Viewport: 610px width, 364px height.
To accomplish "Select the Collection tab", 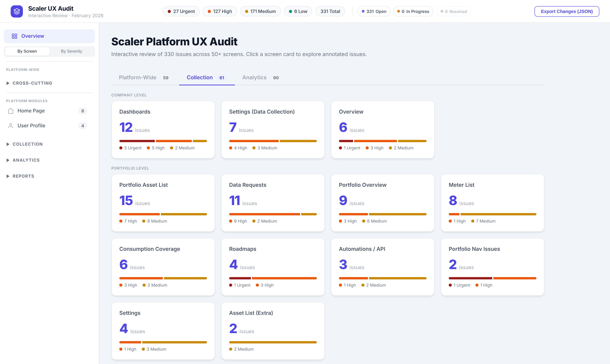I will 207,78.
